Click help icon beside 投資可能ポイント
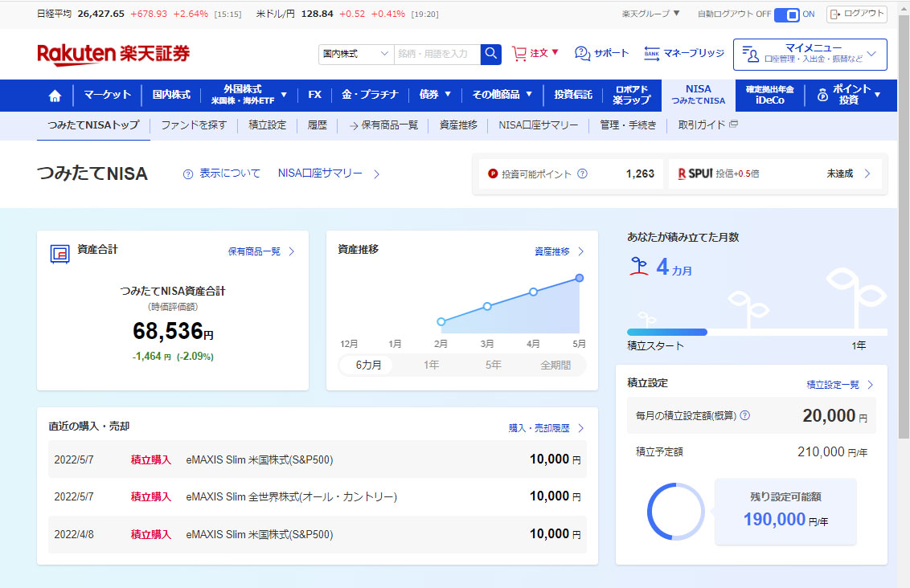This screenshot has height=588, width=910. tap(582, 174)
